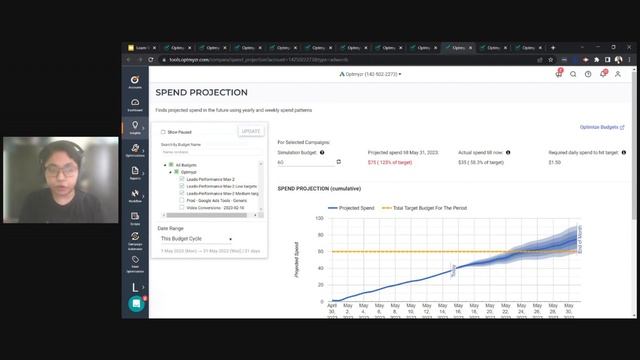Click the Today marker on the chart

pyautogui.click(x=453, y=271)
